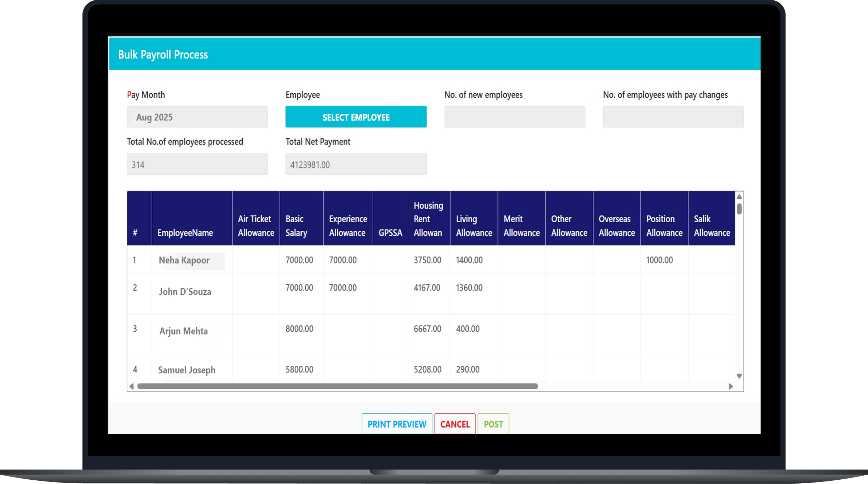Screen dimensions: 868x484
Task: Click the No. of employees with pay changes field
Action: pyautogui.click(x=673, y=117)
